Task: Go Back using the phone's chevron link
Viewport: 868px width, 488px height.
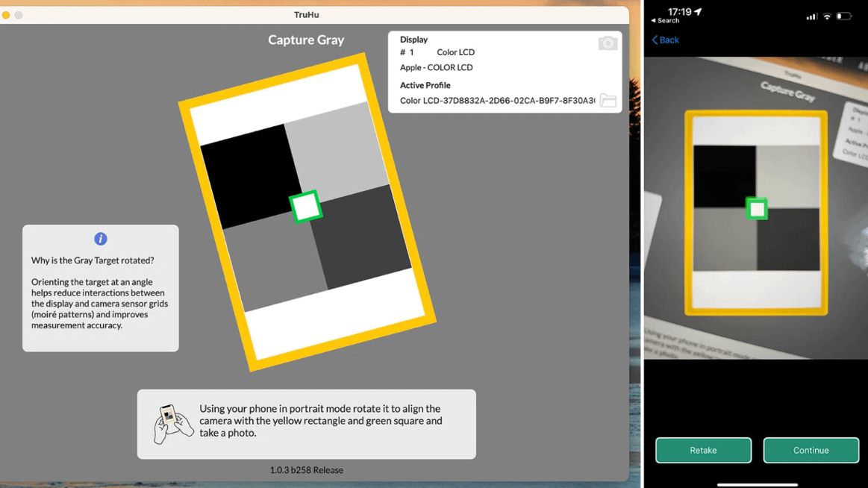Action: tap(665, 40)
